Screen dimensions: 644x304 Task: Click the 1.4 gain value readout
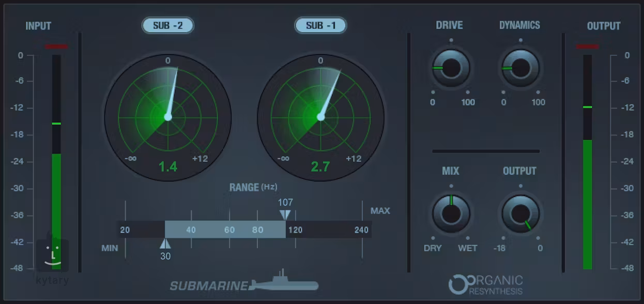coord(167,166)
